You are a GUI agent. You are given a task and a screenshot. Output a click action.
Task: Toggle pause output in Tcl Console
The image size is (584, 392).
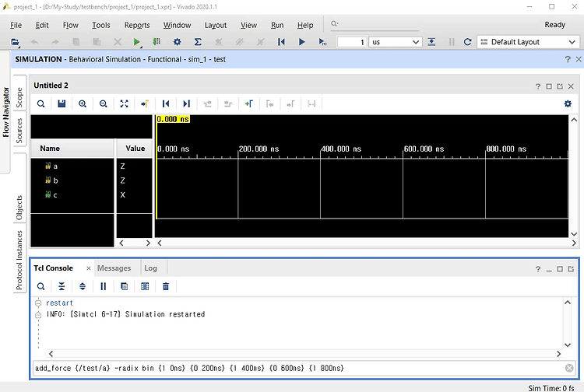[x=103, y=286]
